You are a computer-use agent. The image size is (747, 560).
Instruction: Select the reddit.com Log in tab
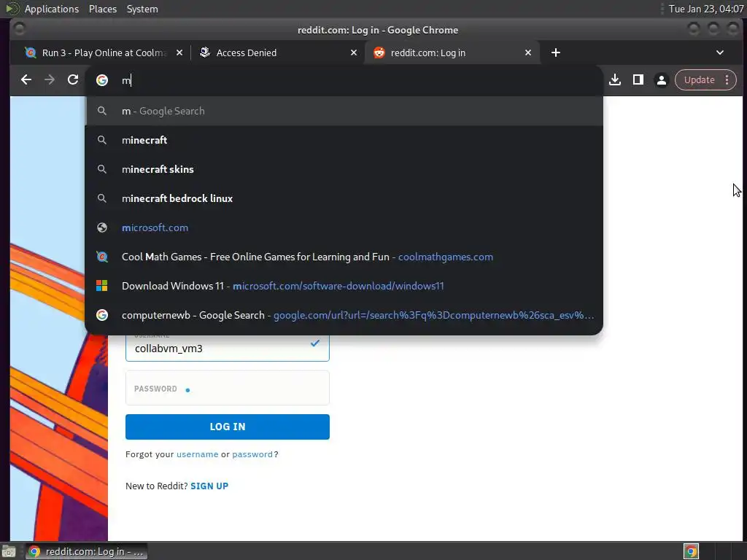point(452,52)
